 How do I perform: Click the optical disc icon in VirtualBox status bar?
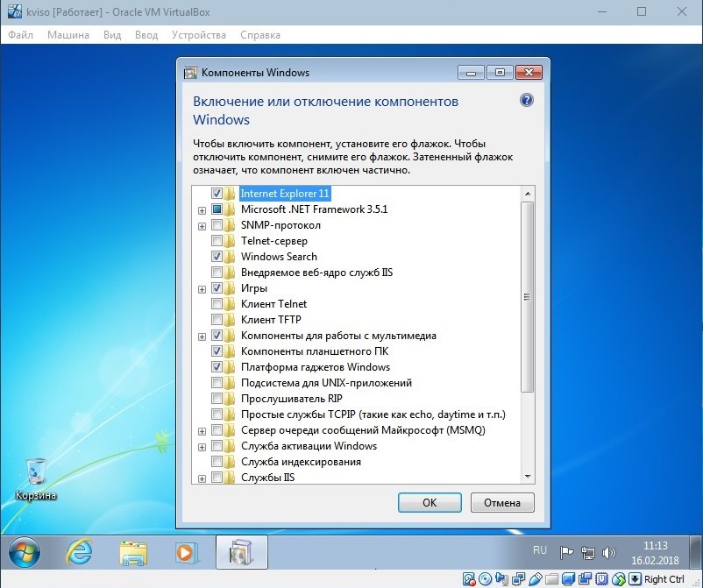tap(485, 579)
